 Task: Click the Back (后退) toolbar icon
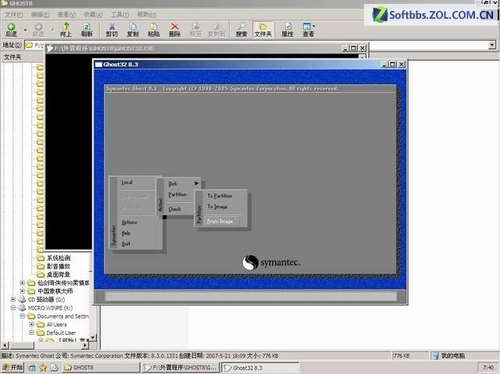11,30
